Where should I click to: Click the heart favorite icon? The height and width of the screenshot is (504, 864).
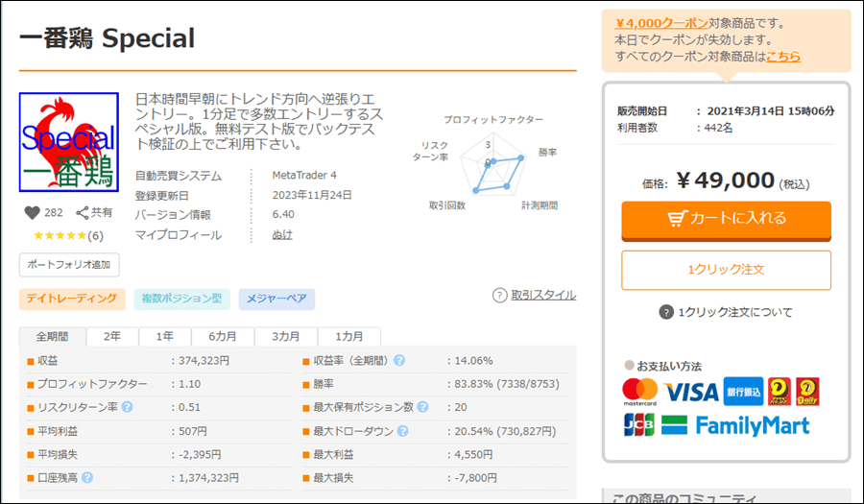(33, 213)
